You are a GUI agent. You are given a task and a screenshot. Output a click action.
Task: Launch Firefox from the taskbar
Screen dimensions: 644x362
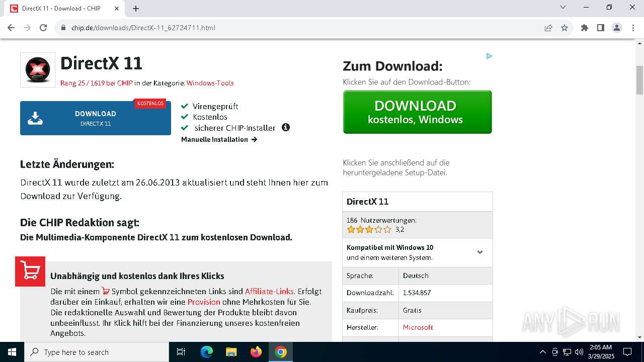256,352
